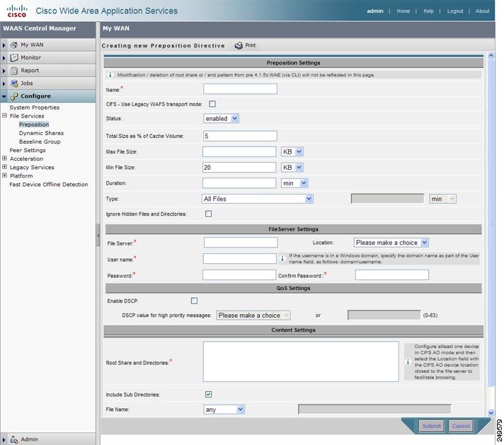Image resolution: width=504 pixels, height=445 pixels.
Task: Open the Max File Size unit dropdown
Action: coord(292,151)
